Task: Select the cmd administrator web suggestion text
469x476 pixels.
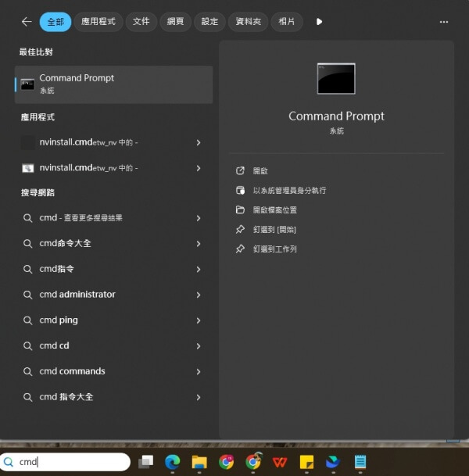Action: click(x=77, y=295)
